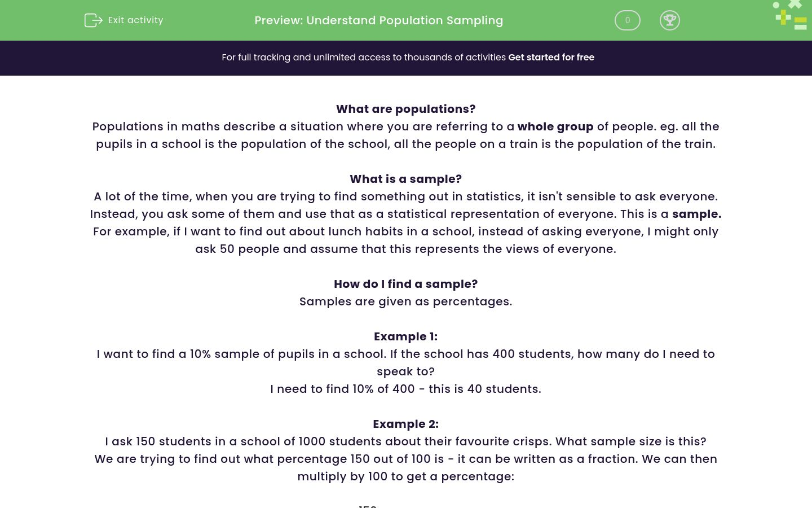Click the green cross logo shape
Image resolution: width=812 pixels, height=508 pixels.
[x=795, y=5]
